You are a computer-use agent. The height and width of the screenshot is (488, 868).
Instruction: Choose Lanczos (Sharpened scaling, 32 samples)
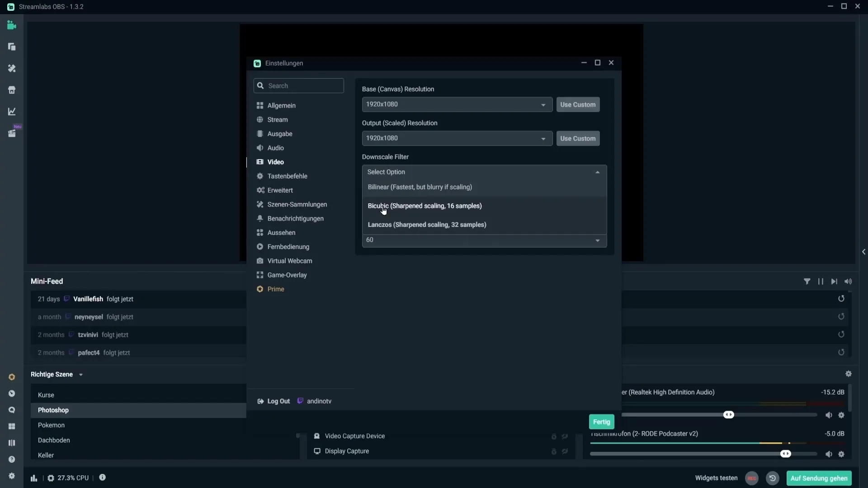pyautogui.click(x=484, y=225)
